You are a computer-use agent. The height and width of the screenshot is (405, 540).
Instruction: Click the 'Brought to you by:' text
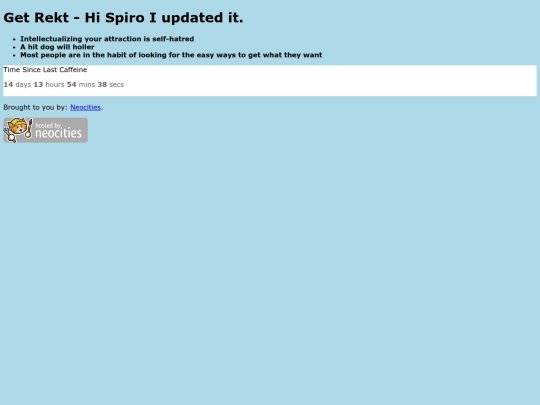pyautogui.click(x=35, y=107)
